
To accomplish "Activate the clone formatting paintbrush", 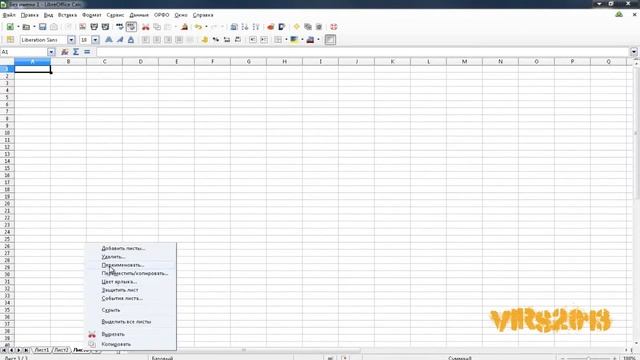I will (x=184, y=27).
